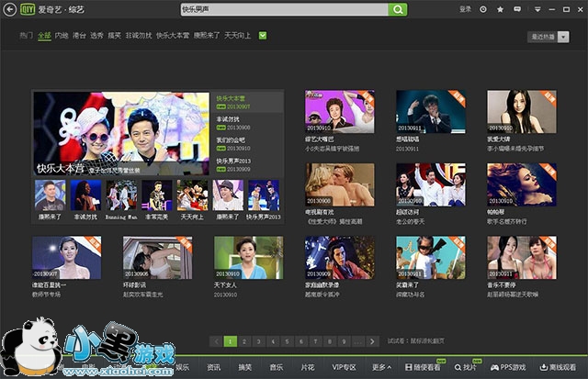Click the green search magnifier button
The width and height of the screenshot is (588, 379).
[x=398, y=9]
